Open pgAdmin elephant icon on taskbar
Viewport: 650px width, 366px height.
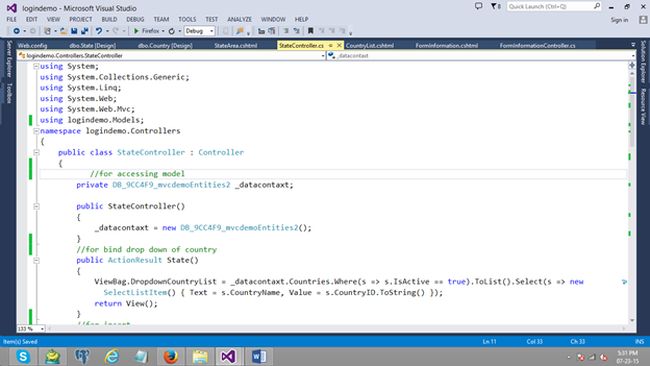click(x=82, y=356)
